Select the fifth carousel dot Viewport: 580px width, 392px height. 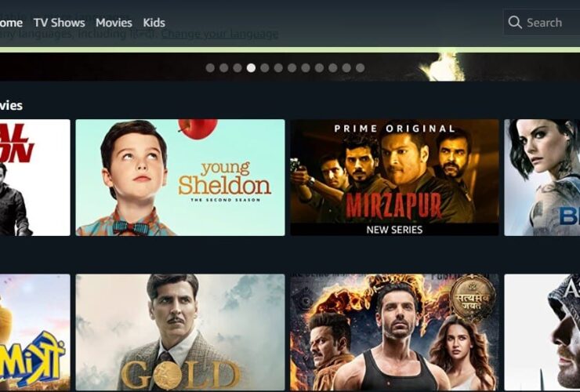pyautogui.click(x=264, y=67)
